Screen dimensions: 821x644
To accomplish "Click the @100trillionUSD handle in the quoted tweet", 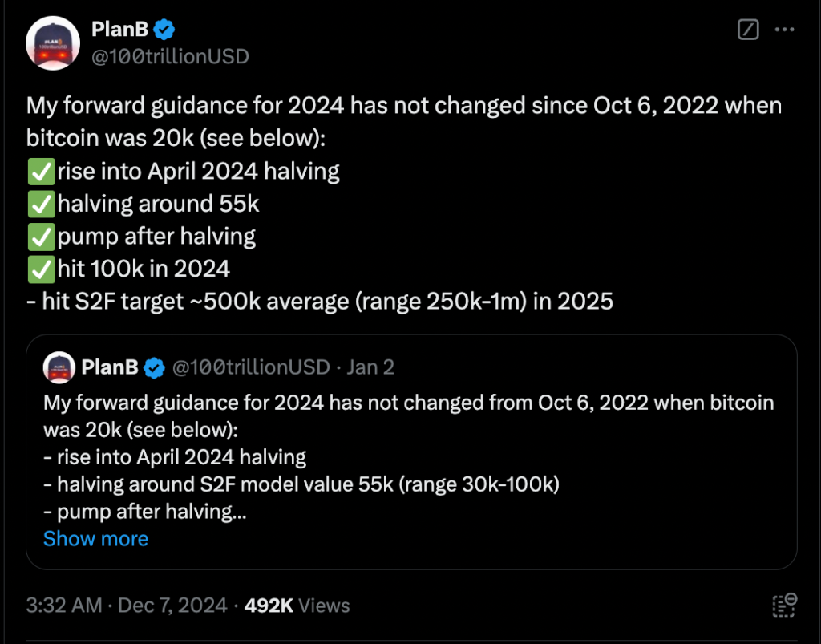I will (x=251, y=367).
